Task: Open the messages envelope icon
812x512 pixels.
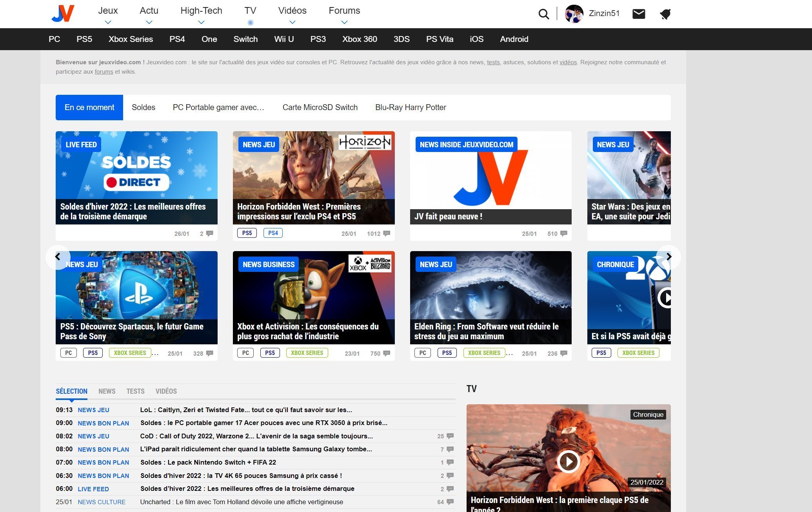Action: (x=639, y=14)
